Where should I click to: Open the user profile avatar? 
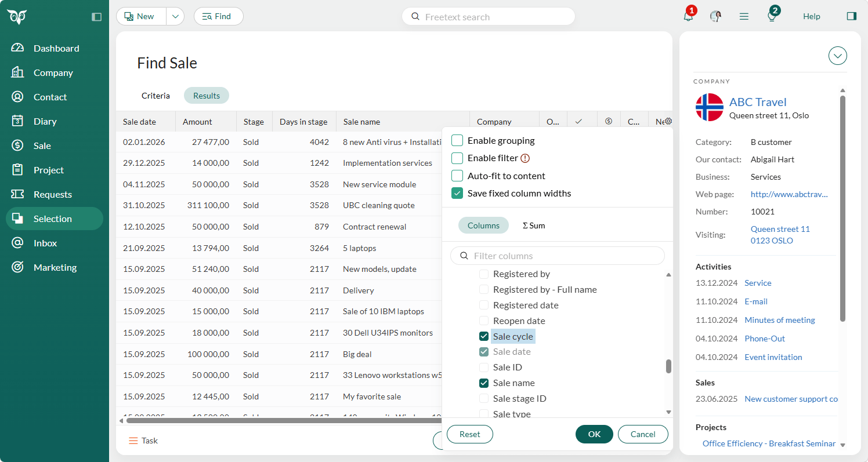click(x=716, y=16)
